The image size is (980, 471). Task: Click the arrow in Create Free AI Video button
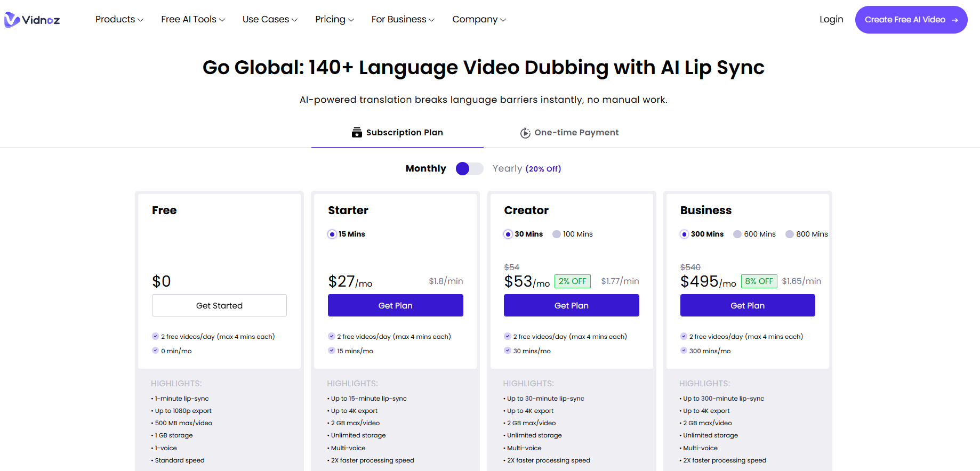click(955, 20)
